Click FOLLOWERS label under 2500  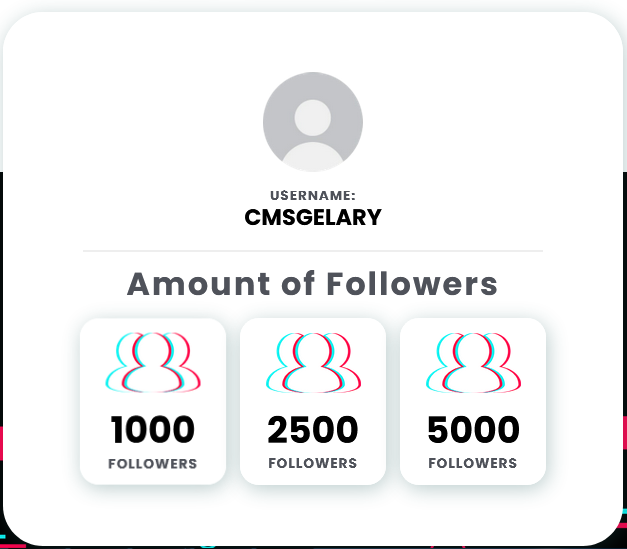[313, 464]
